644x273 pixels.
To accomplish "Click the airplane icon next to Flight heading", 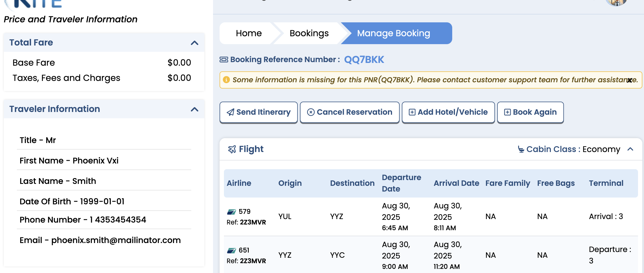I will pyautogui.click(x=232, y=149).
